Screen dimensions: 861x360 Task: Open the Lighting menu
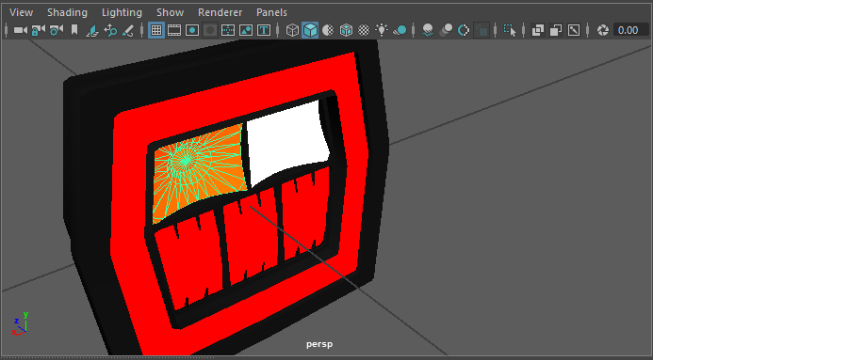click(x=122, y=12)
